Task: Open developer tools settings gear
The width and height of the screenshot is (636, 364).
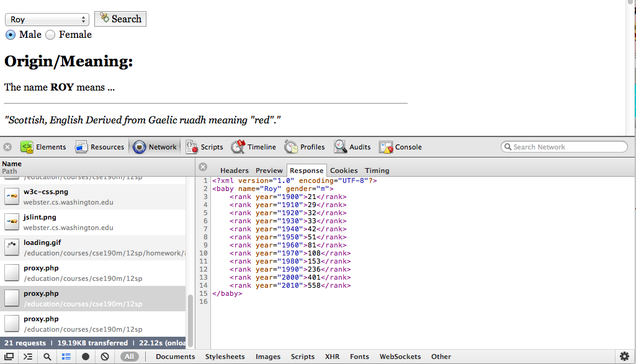Action: [625, 357]
